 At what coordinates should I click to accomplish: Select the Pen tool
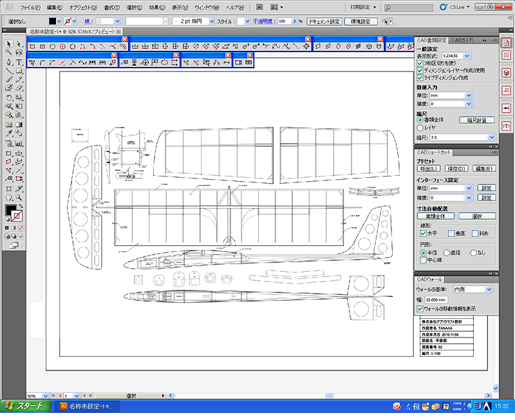[x=9, y=62]
